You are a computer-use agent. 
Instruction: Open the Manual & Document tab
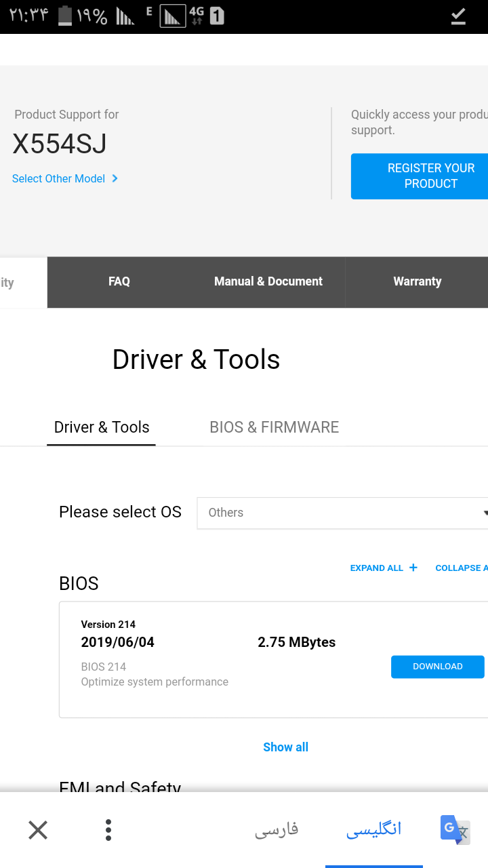(x=268, y=281)
